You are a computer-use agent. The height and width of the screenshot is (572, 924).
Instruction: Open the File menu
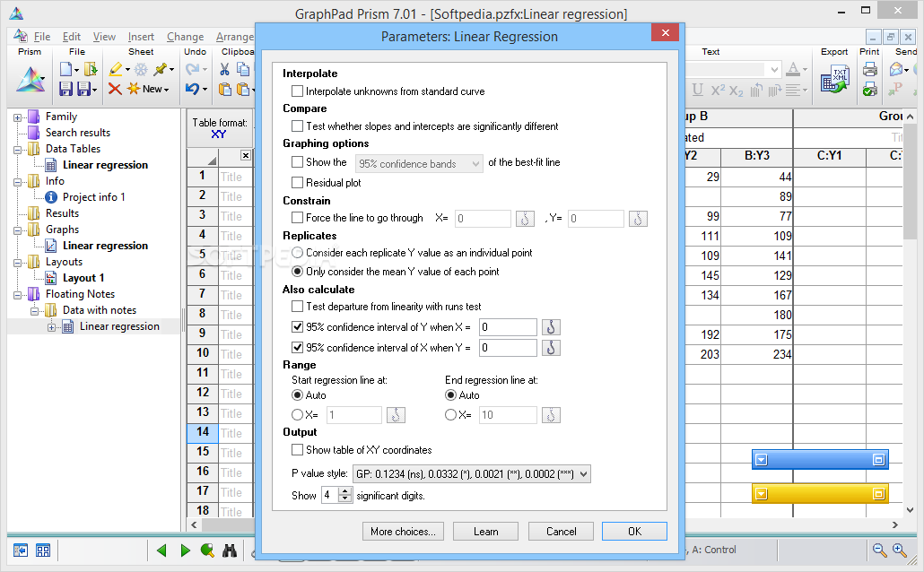pos(42,37)
